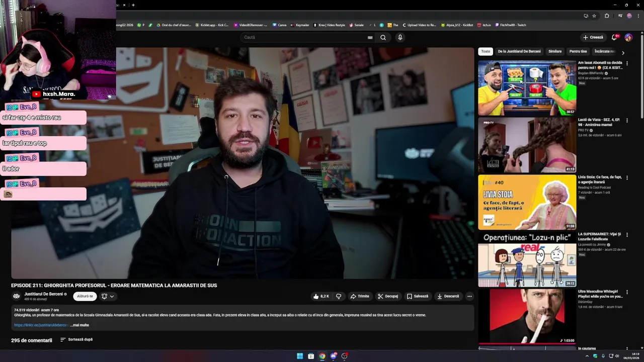Open 'Krea | Video Restyle' bookmark
Viewport: 644px width, 362px height.
coord(330,25)
